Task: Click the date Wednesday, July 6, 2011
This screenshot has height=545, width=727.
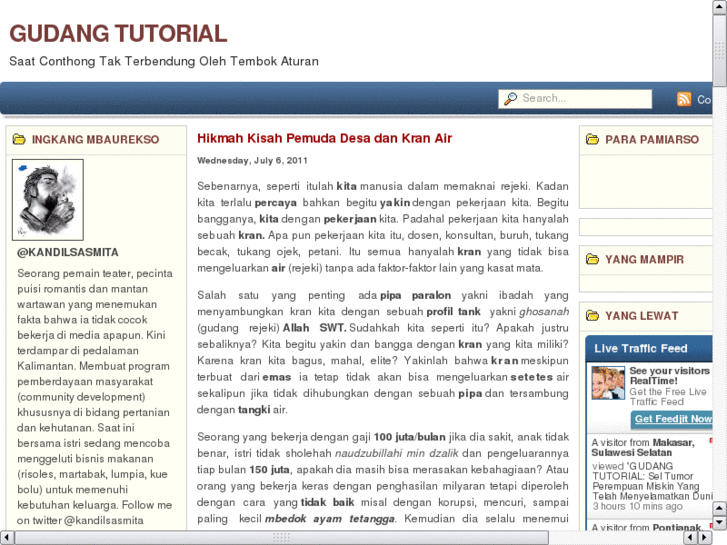Action: coord(252,160)
